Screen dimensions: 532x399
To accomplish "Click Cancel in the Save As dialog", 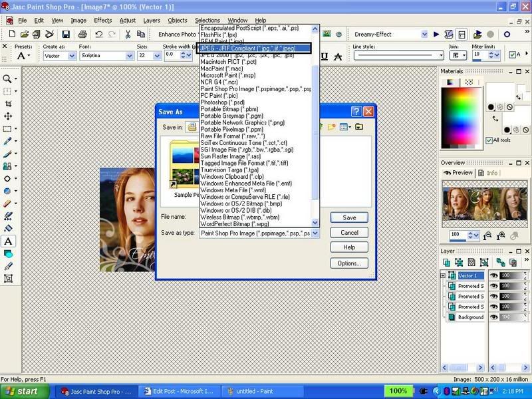I will click(349, 232).
